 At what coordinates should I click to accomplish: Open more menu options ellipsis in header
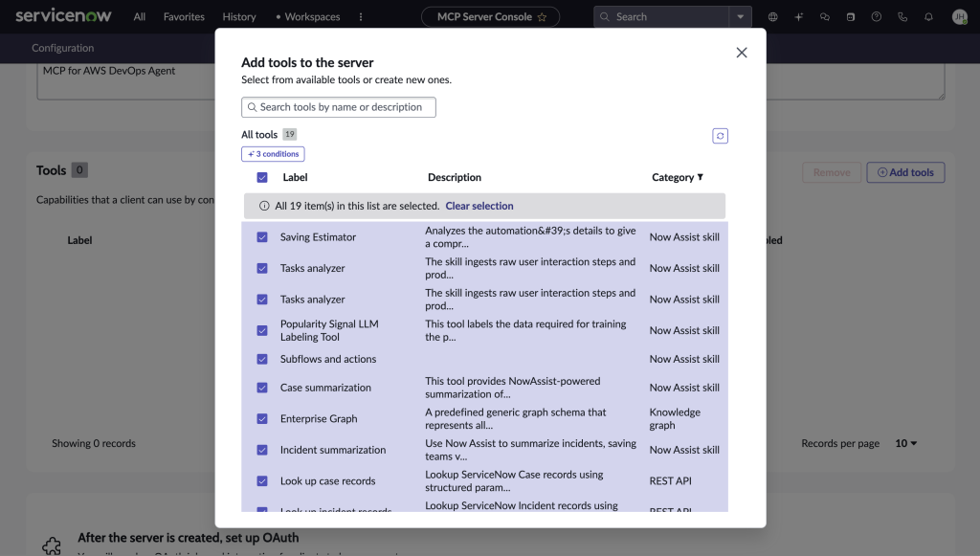[361, 17]
